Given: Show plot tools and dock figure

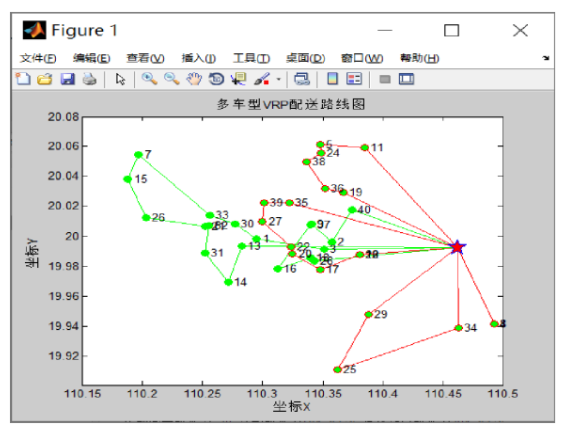Looking at the screenshot, I should click(406, 79).
